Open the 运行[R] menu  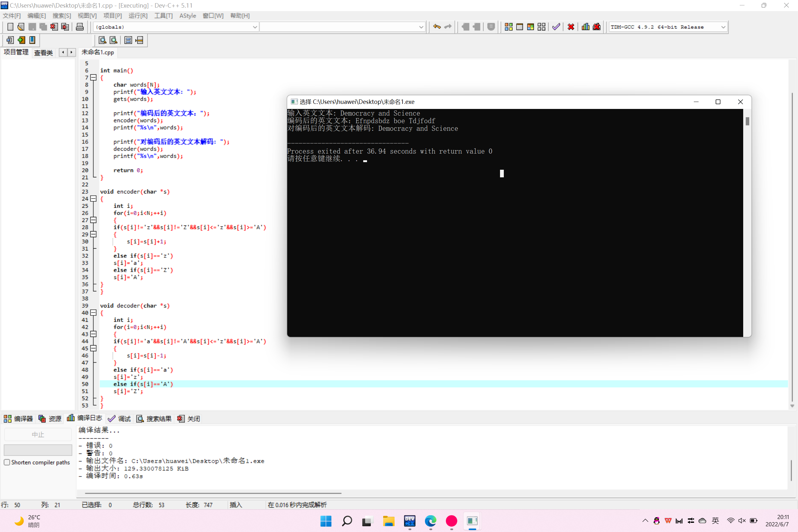138,16
